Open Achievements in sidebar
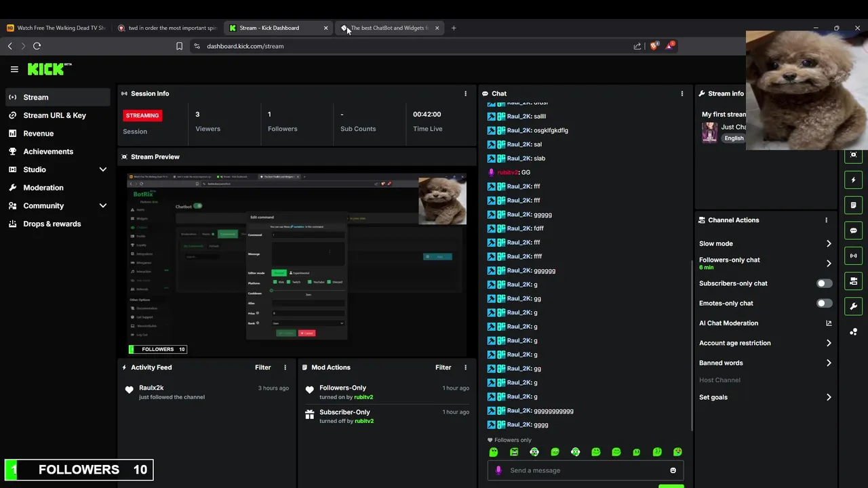The width and height of the screenshot is (868, 488). [58, 151]
